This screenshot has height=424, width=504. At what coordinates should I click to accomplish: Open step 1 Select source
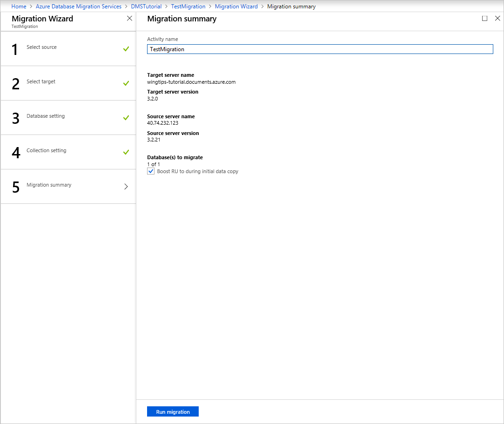(x=68, y=49)
